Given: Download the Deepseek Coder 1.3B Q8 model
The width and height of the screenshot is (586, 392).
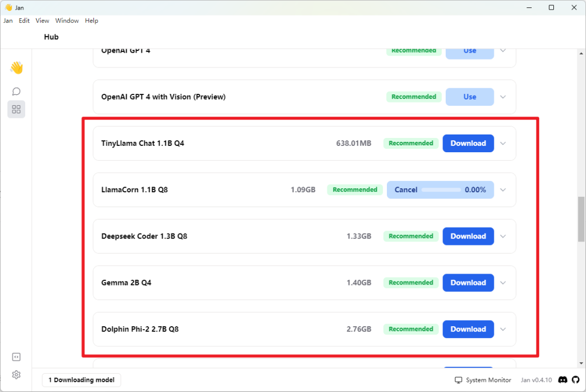Looking at the screenshot, I should click(x=468, y=236).
